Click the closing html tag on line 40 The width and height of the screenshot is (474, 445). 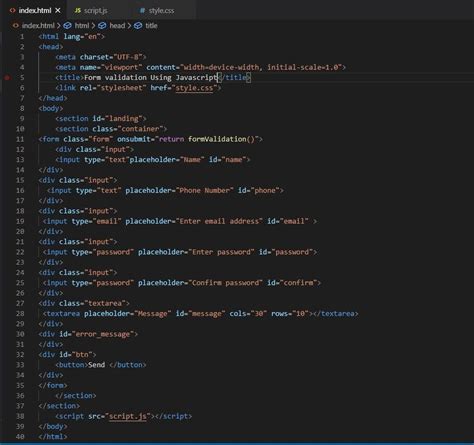(x=53, y=437)
